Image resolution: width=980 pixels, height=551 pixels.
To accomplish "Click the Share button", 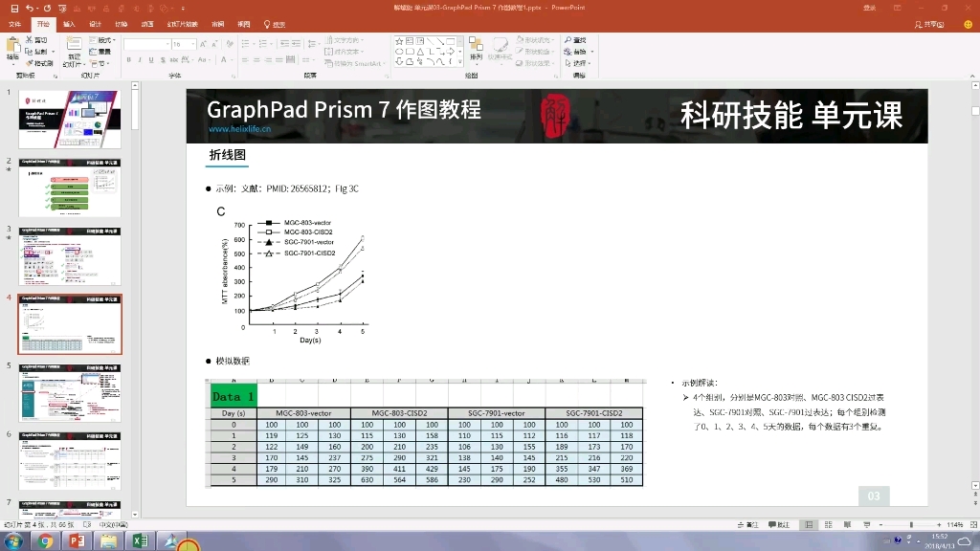I will (x=929, y=24).
